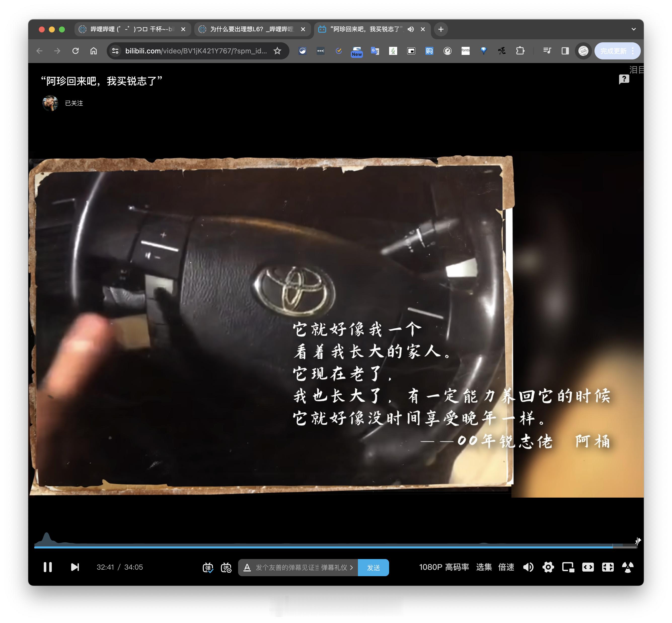Open the 倍速 playback speed menu
Viewport: 672px width, 623px height.
pos(506,567)
